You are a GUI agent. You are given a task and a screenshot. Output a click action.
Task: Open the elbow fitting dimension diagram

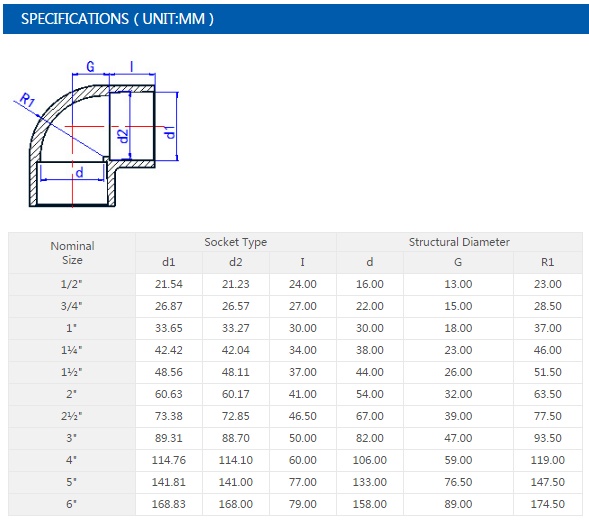96,134
